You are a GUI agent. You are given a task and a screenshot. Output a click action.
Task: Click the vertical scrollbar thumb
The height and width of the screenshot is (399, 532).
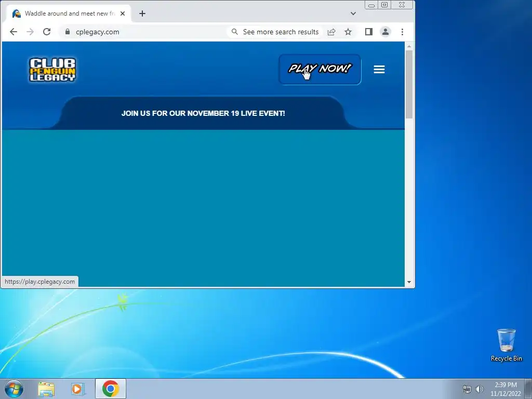pos(409,85)
